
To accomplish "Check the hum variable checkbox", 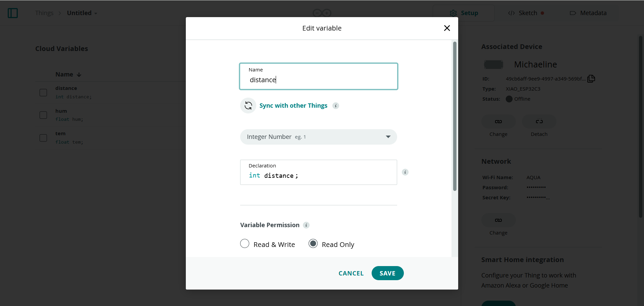I will 43,115.
